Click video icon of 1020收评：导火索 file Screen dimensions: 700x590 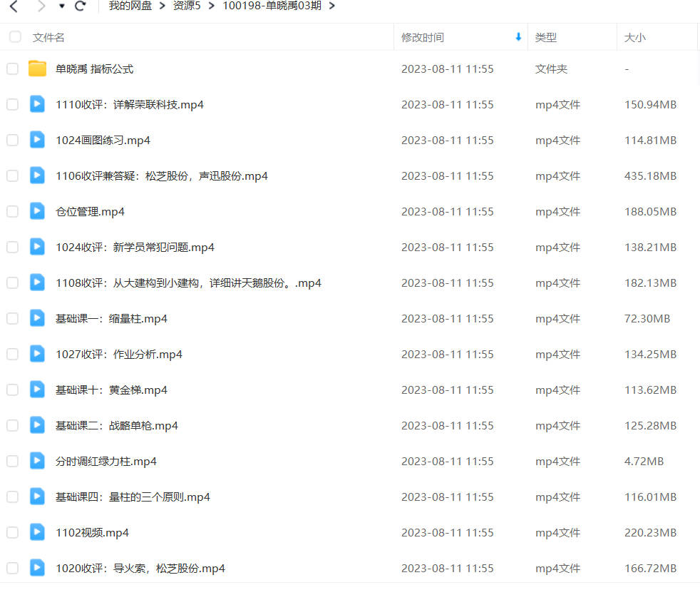38,568
